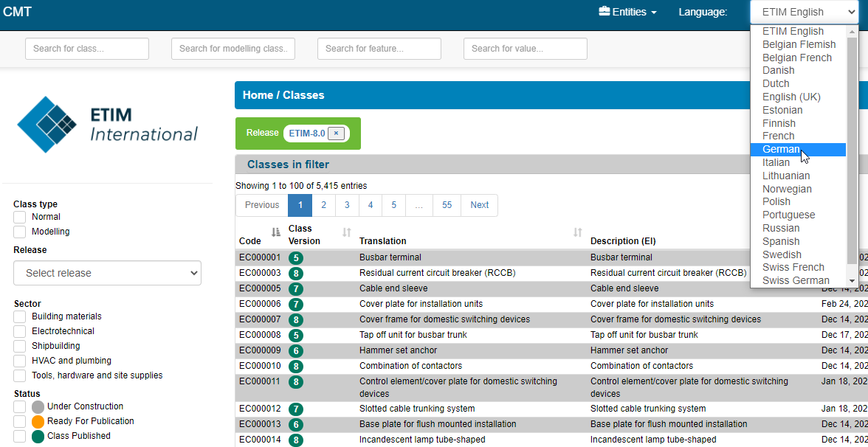Image resolution: width=868 pixels, height=447 pixels.
Task: Click the ETIM International logo
Action: point(108,125)
